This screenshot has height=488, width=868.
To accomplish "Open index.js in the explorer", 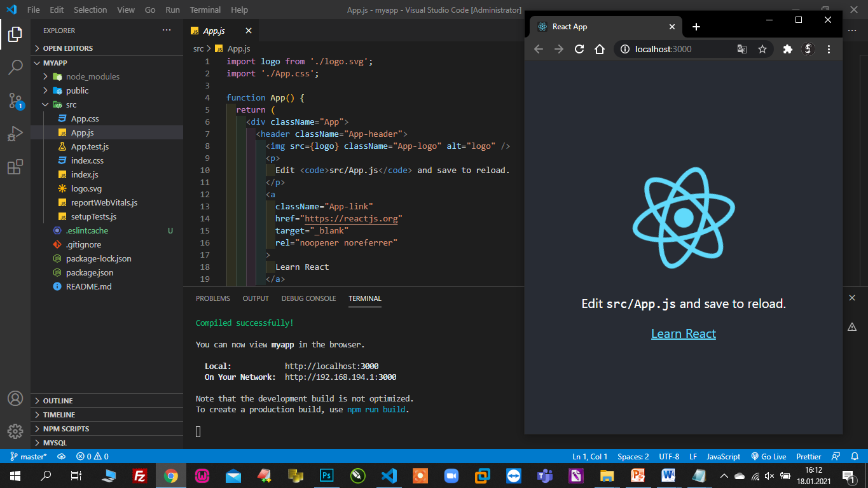I will click(x=84, y=174).
